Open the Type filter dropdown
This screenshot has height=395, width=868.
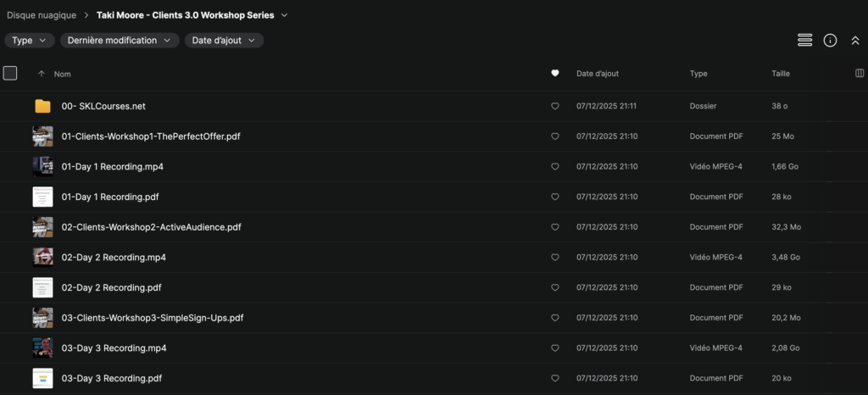(x=30, y=40)
